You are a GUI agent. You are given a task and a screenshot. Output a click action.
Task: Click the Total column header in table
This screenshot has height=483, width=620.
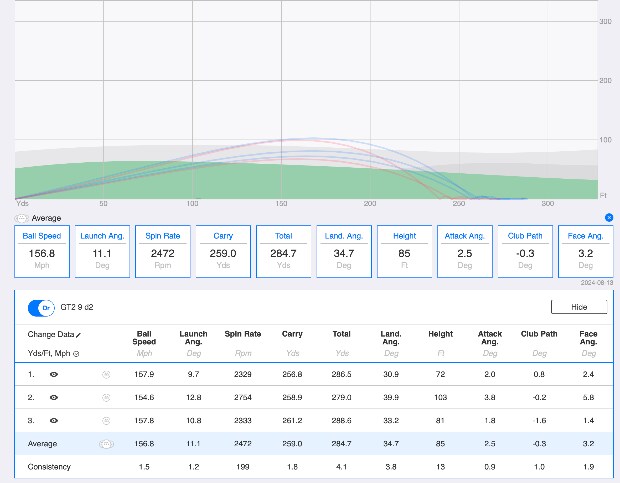(342, 334)
